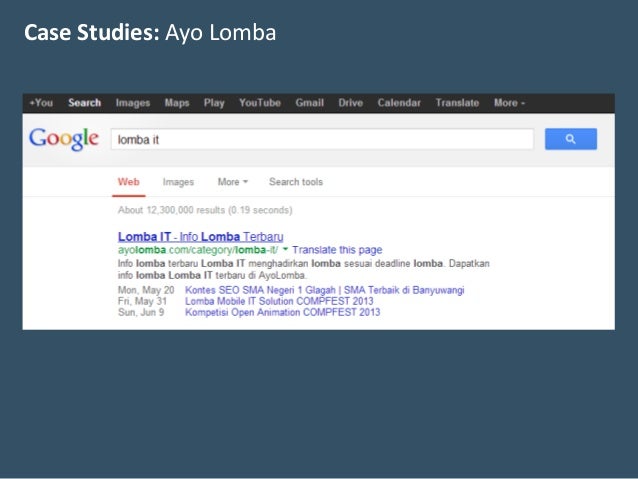Open Search tools

296,182
